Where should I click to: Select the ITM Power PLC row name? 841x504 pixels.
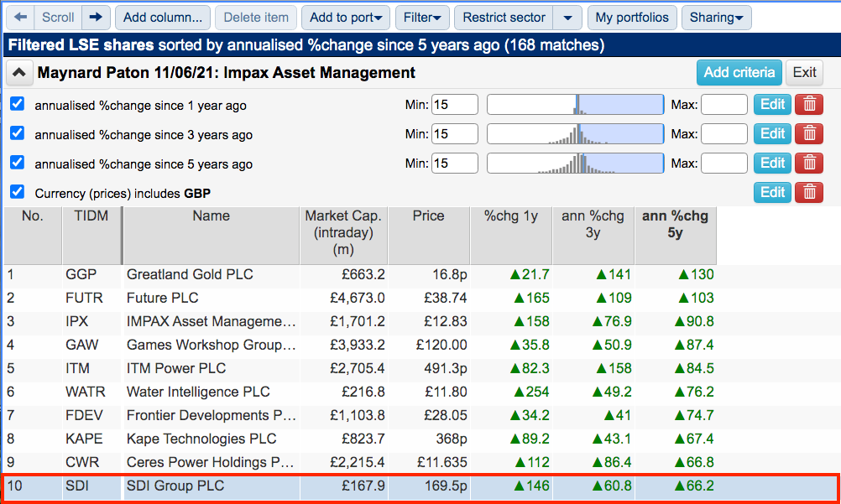pyautogui.click(x=176, y=368)
